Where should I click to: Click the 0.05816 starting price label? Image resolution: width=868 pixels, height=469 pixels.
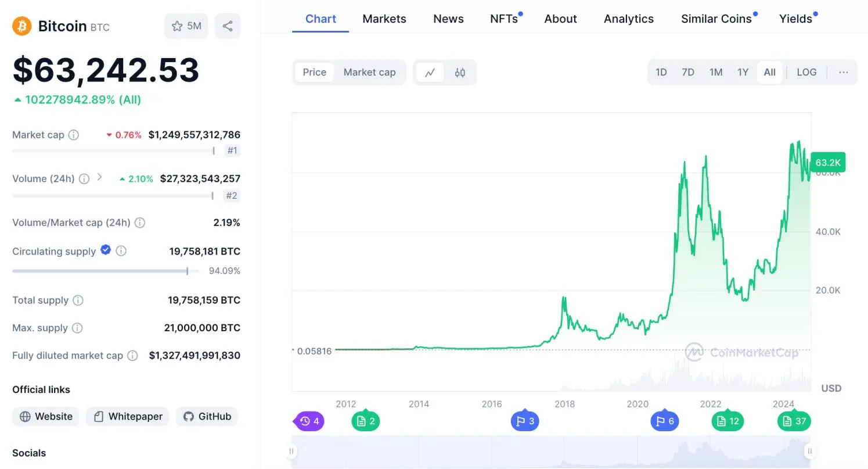pyautogui.click(x=314, y=351)
